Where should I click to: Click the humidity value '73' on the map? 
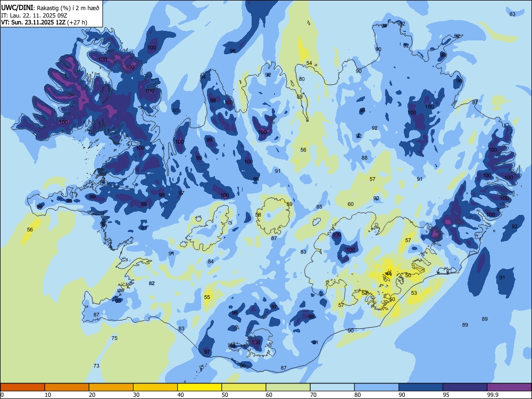point(96,366)
